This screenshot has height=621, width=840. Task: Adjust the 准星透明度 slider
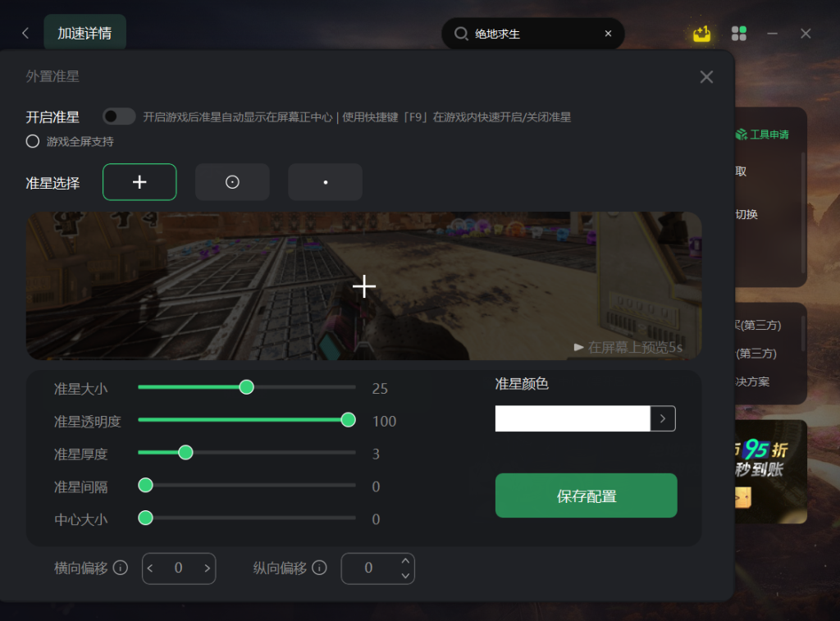click(348, 419)
